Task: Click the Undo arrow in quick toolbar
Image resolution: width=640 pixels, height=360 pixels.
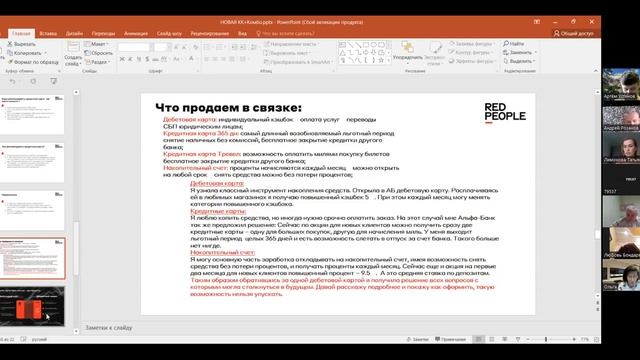Action: tap(12, 81)
